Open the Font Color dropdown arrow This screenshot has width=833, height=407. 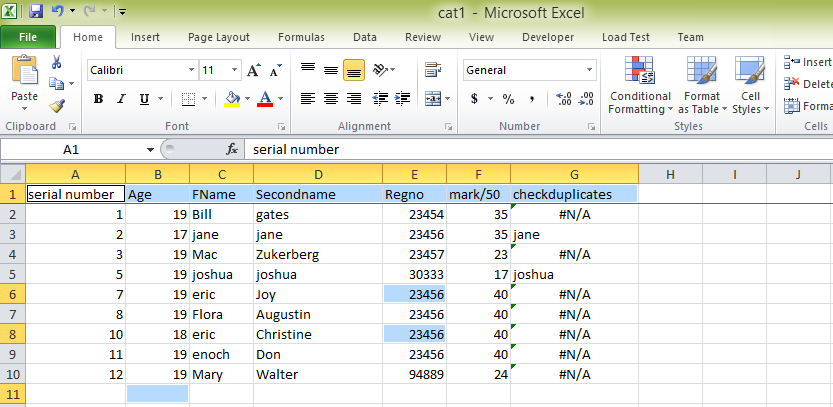tap(280, 99)
